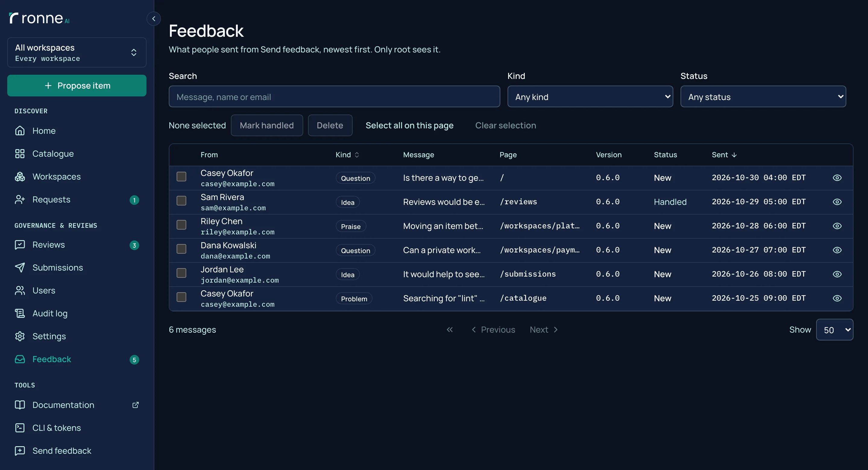This screenshot has height=470, width=868.
Task: Open Requests in sidebar
Action: point(77,199)
